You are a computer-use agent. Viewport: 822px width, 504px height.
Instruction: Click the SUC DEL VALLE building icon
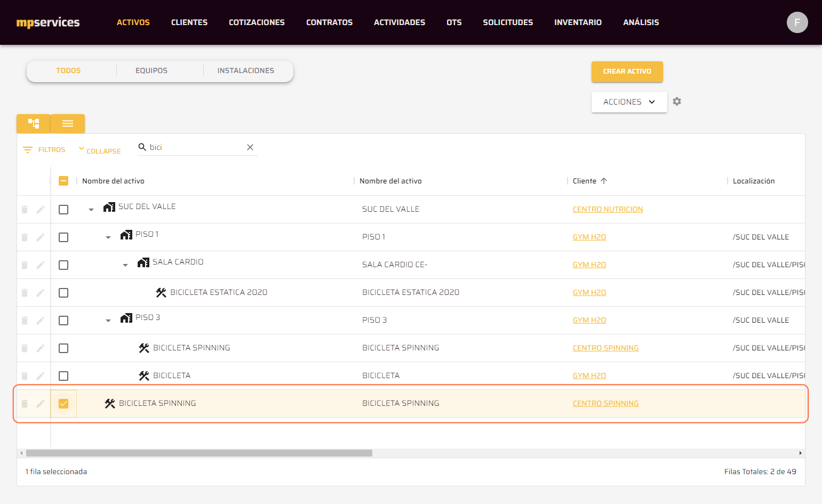109,207
